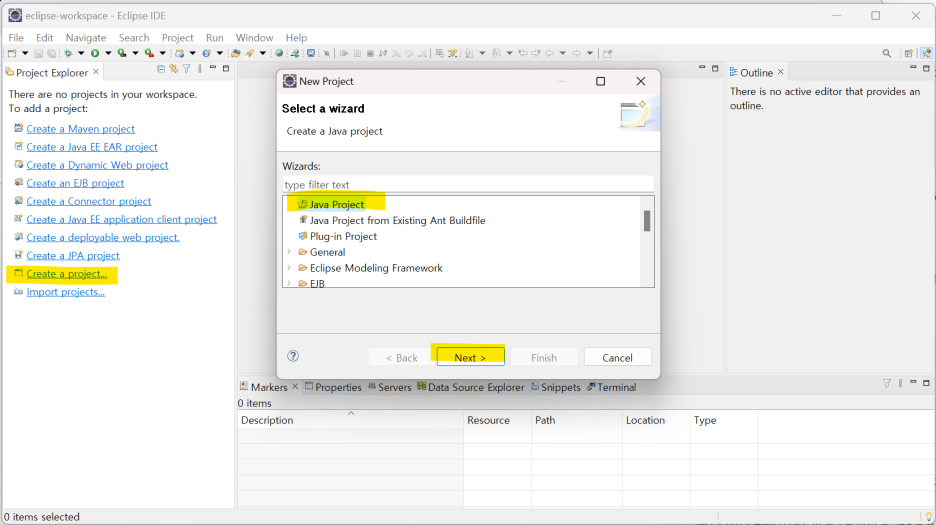Select Plug-in Project in wizards list
Image resolution: width=936 pixels, height=525 pixels.
[x=343, y=236]
